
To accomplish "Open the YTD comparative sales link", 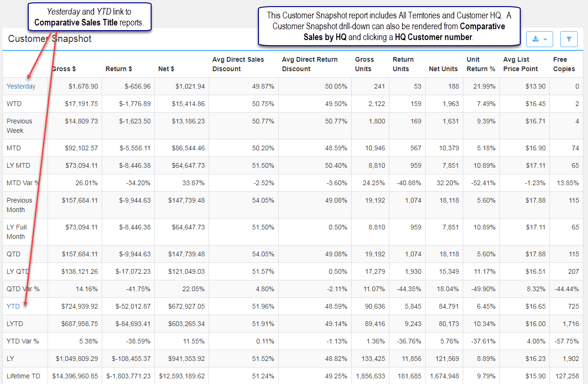I will click(13, 306).
